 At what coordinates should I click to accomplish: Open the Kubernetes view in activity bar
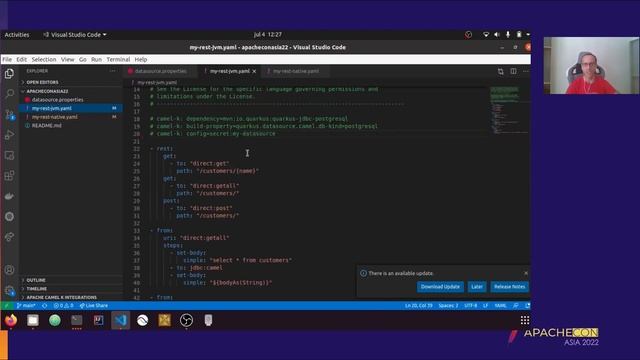pos(9,217)
